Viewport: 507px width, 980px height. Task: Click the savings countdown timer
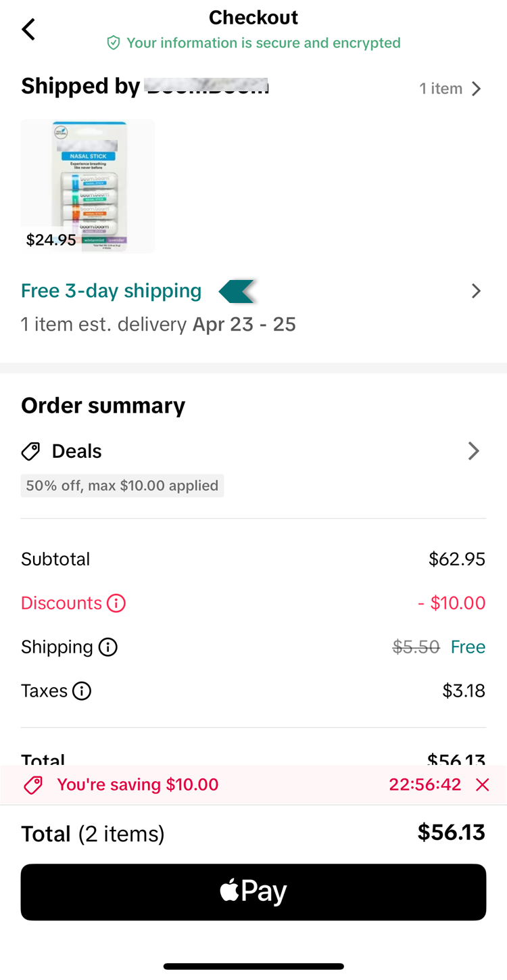[x=425, y=785]
